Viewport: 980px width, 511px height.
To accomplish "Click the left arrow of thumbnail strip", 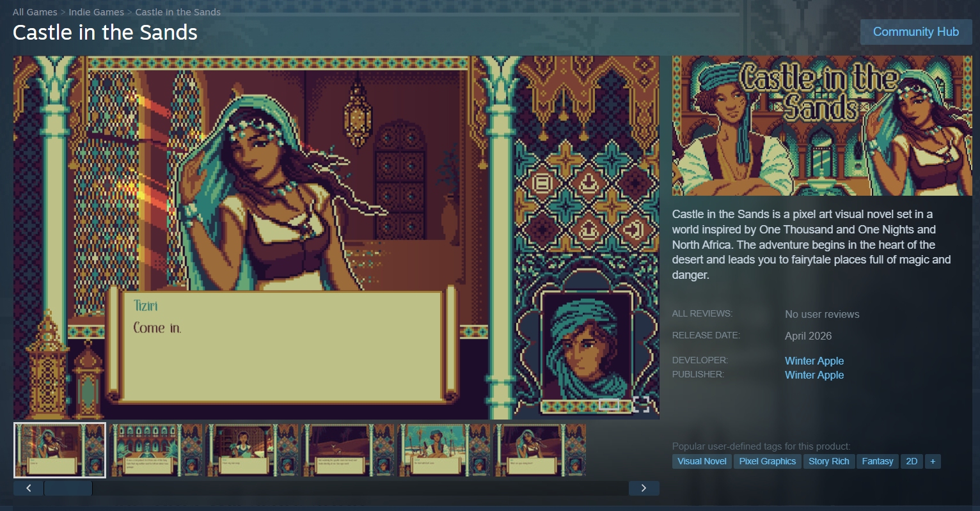I will [x=29, y=488].
